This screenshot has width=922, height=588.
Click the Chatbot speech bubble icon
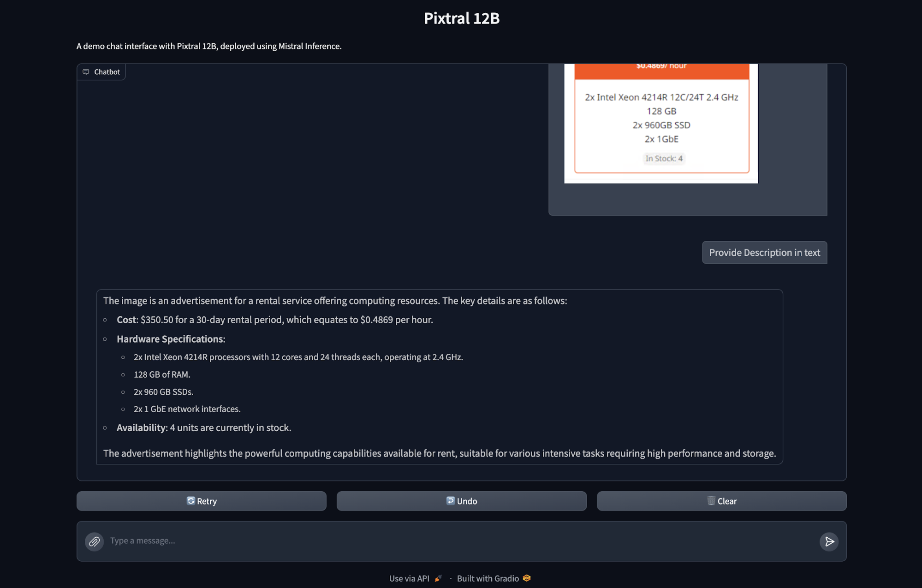coord(86,72)
